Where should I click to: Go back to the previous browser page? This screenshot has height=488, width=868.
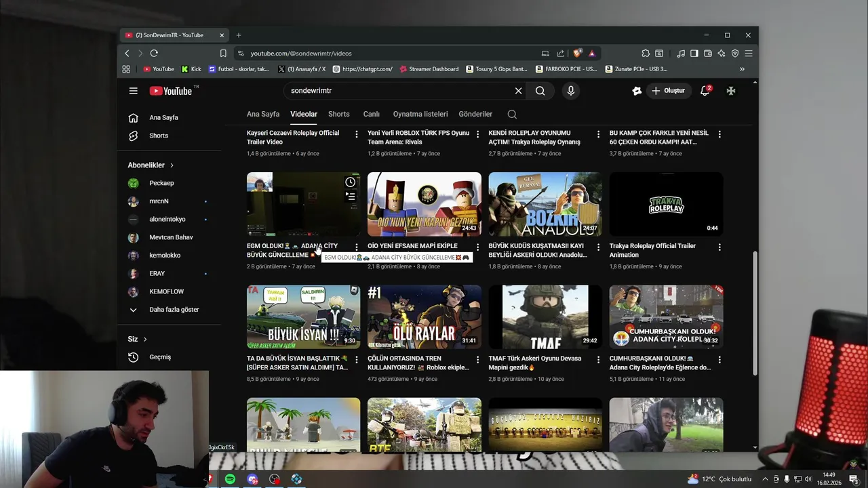[127, 54]
